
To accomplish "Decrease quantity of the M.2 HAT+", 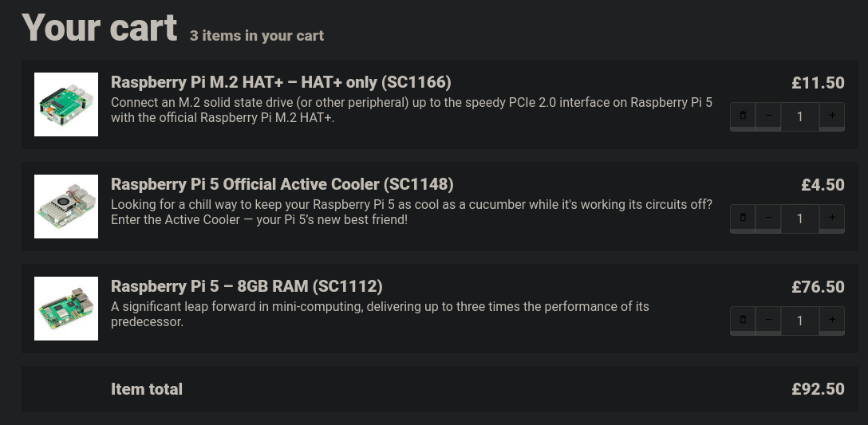I will tap(768, 116).
